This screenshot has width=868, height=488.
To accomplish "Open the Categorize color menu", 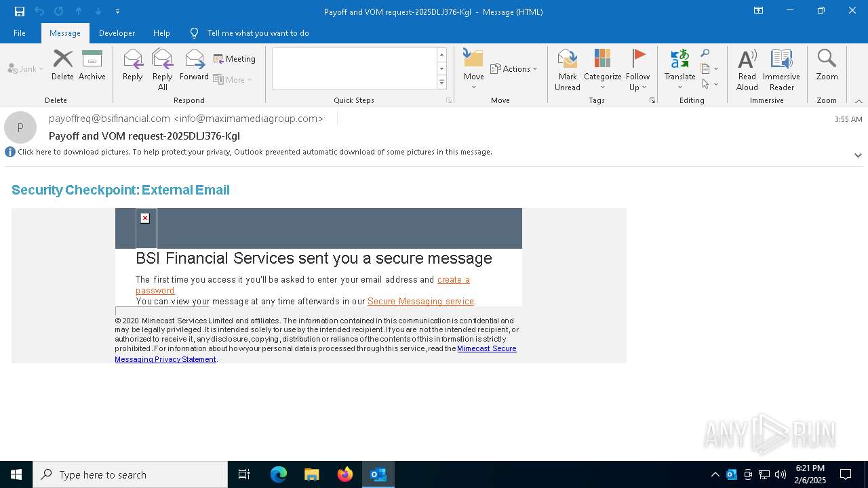I will pyautogui.click(x=603, y=70).
